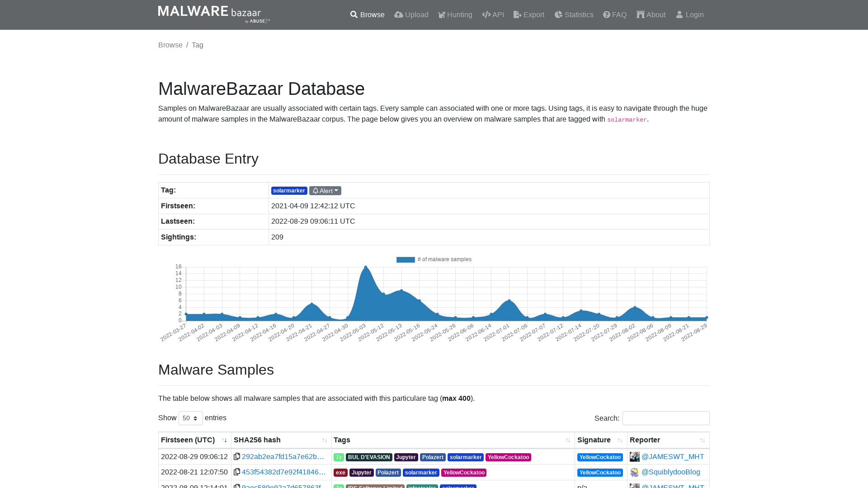
Task: Click YellowCockatoo signature in 2022-08-21 row
Action: [600, 473]
